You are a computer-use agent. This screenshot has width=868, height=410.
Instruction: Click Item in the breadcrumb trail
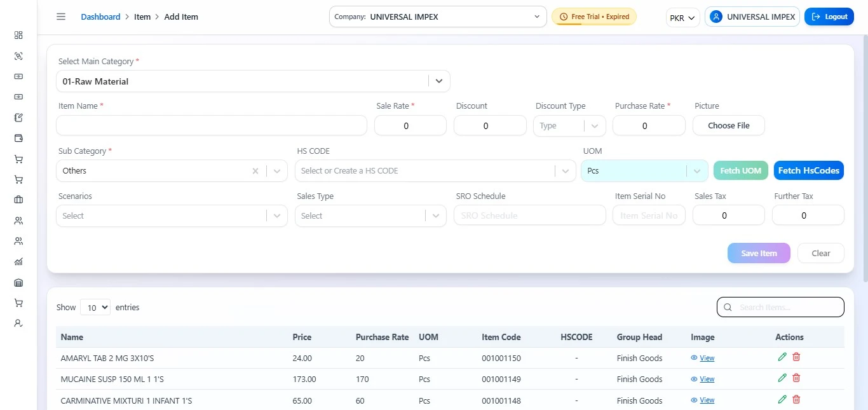point(142,17)
